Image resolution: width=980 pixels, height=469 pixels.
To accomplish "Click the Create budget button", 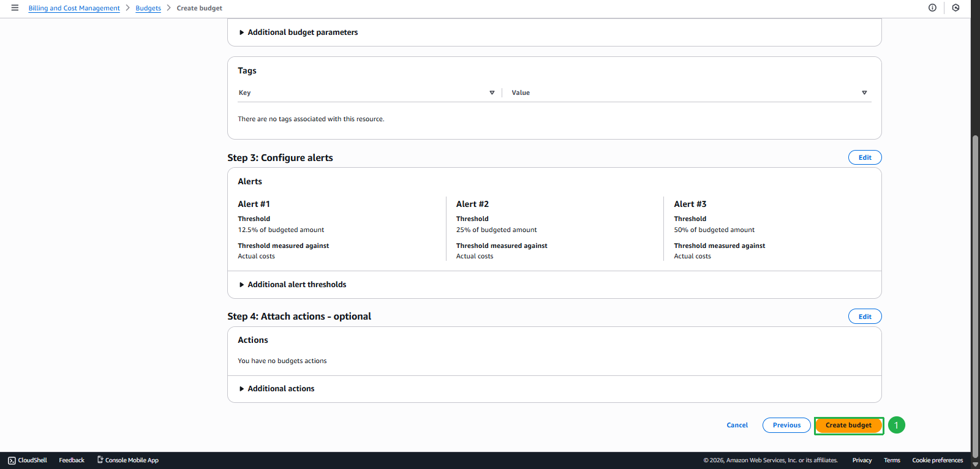I will pos(848,425).
